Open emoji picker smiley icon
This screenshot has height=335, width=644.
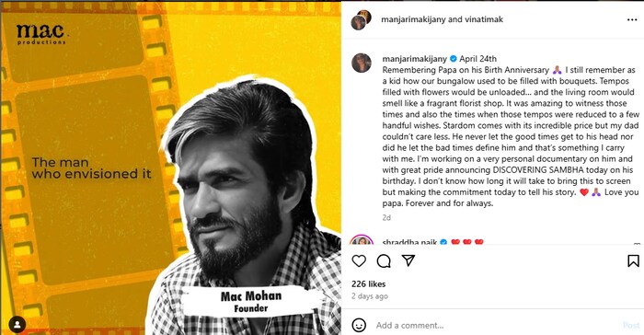point(359,325)
